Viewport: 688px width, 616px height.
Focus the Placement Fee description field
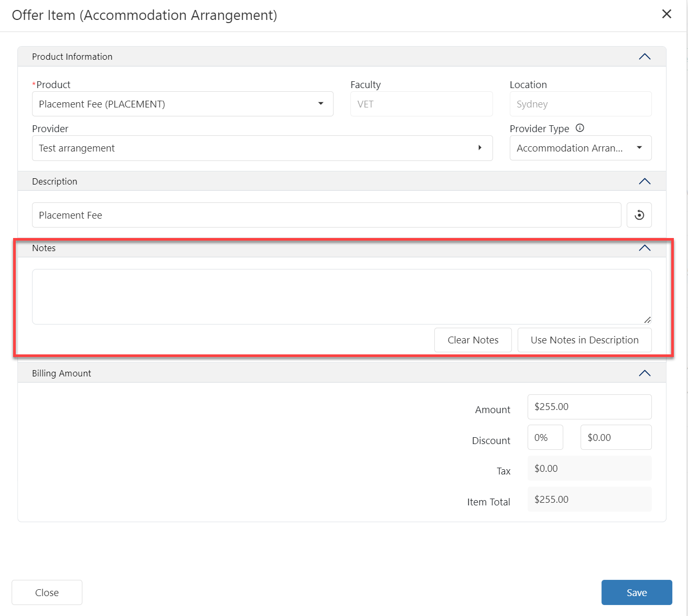(x=326, y=215)
